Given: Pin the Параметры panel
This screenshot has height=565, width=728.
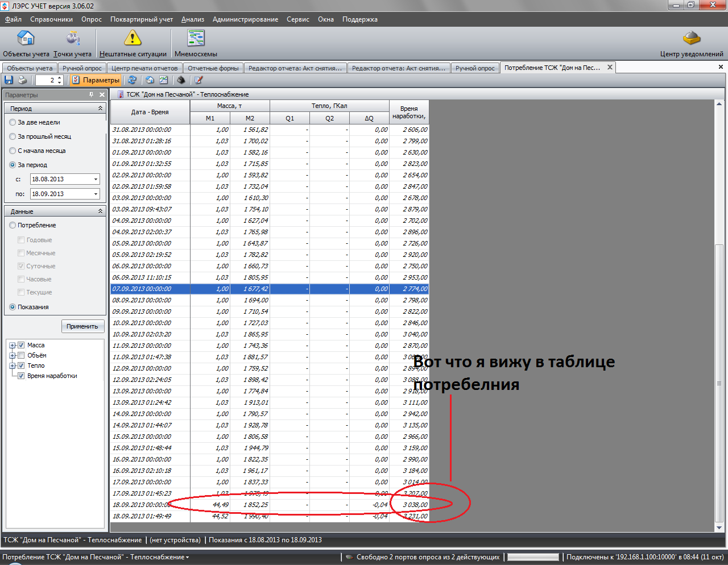Looking at the screenshot, I should pos(92,95).
